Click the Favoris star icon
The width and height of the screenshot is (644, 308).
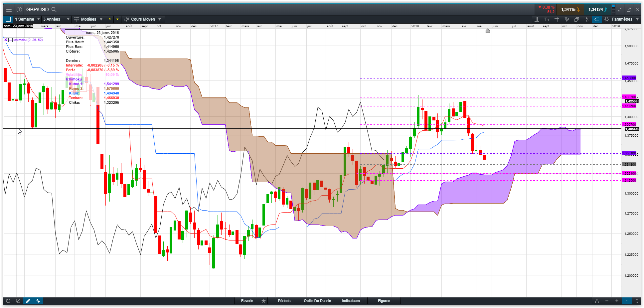click(264, 301)
